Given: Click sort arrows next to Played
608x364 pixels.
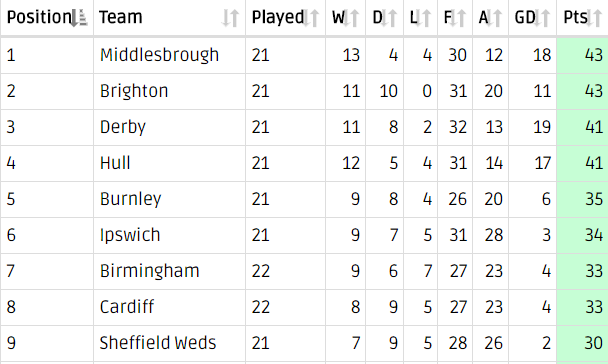Looking at the screenshot, I should point(311,18).
